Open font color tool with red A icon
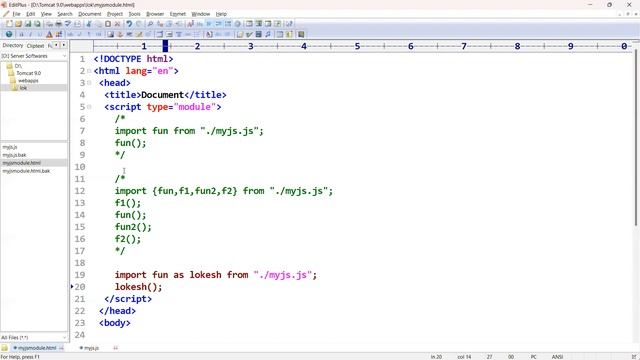This screenshot has height=360, width=640. click(x=49, y=34)
